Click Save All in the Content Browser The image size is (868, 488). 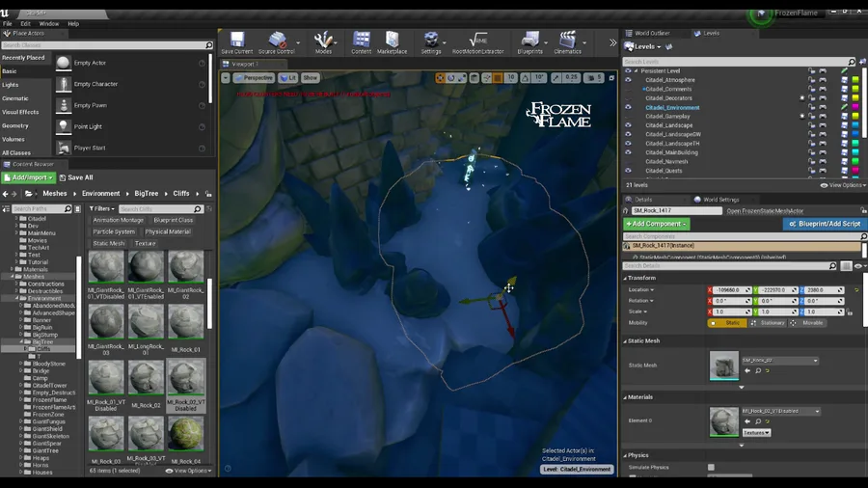coord(76,177)
